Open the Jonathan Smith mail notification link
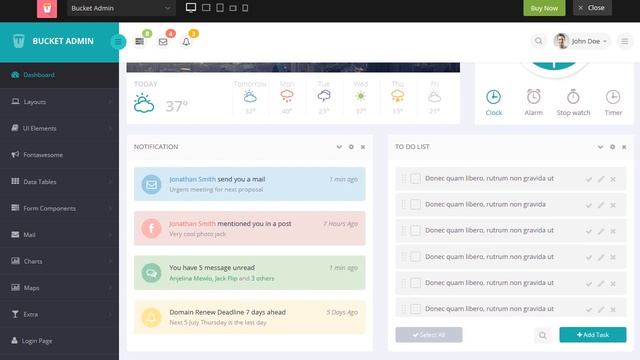640x360 pixels. [192, 179]
